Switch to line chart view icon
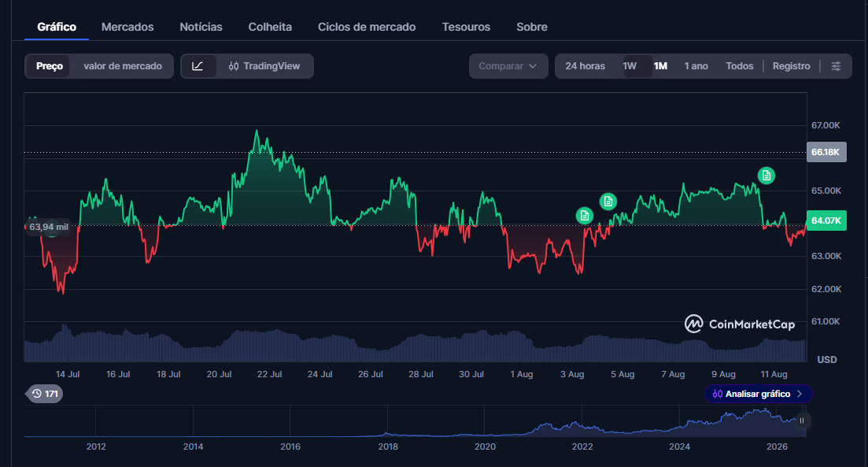Screen dimensions: 868x467 (x=198, y=66)
